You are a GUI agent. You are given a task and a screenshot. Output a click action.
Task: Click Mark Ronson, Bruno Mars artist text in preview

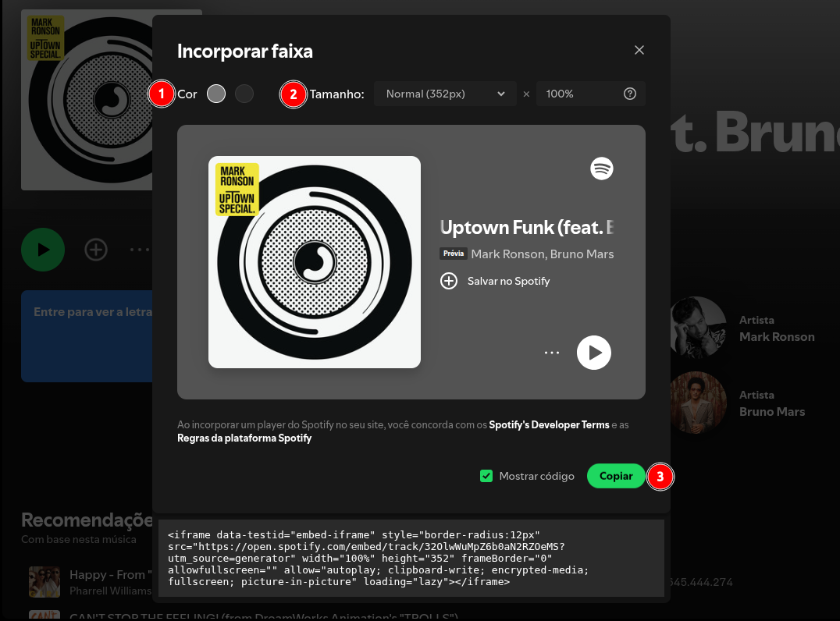pyautogui.click(x=542, y=254)
